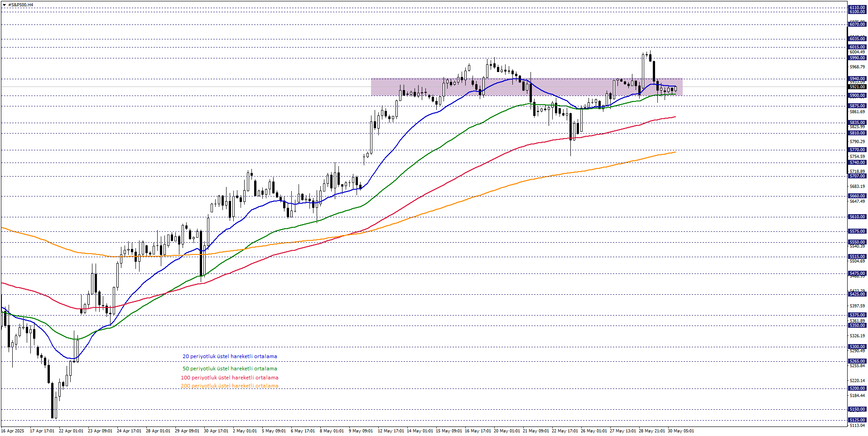Click the current price label 5921.00
This screenshot has width=868, height=436.
857,87
